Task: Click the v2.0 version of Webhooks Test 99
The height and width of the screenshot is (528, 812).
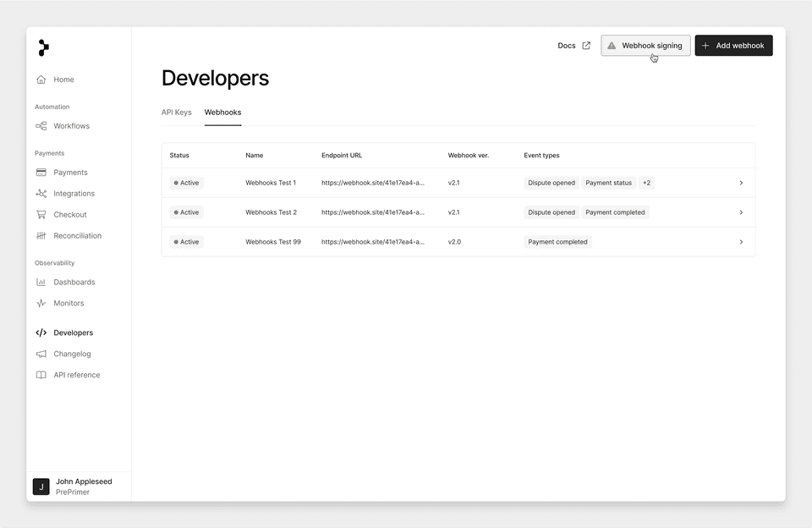Action: [x=454, y=242]
